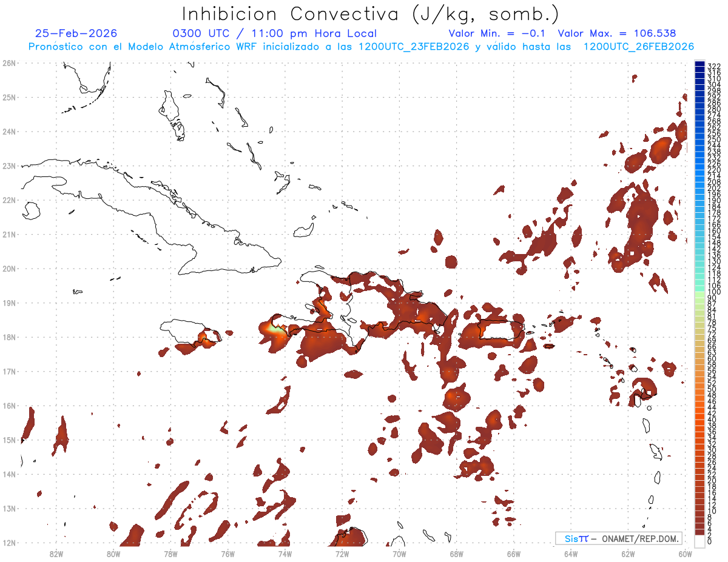This screenshot has height=562, width=728.
Task: Click the color bar value "322"
Action: (x=713, y=65)
